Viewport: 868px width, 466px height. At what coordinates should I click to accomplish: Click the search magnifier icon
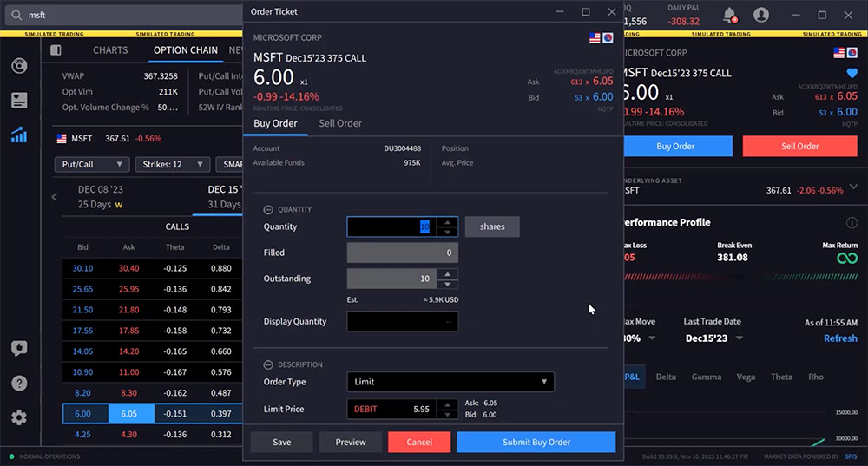(x=16, y=15)
